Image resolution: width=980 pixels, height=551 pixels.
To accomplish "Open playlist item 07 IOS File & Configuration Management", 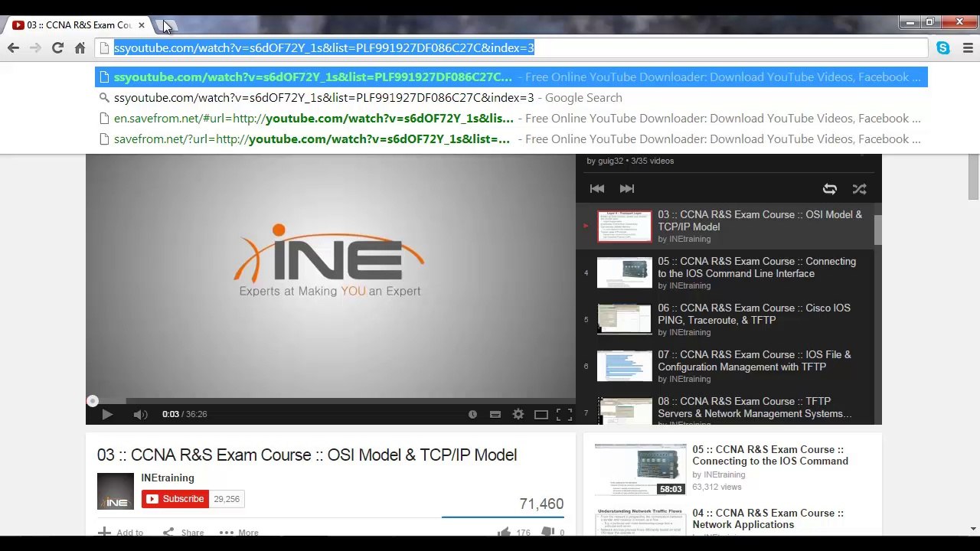I will coord(725,366).
